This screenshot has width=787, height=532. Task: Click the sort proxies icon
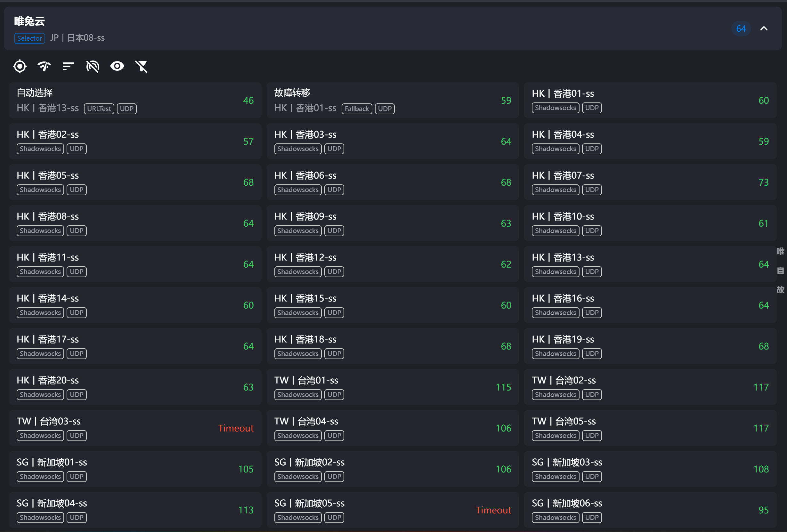69,66
